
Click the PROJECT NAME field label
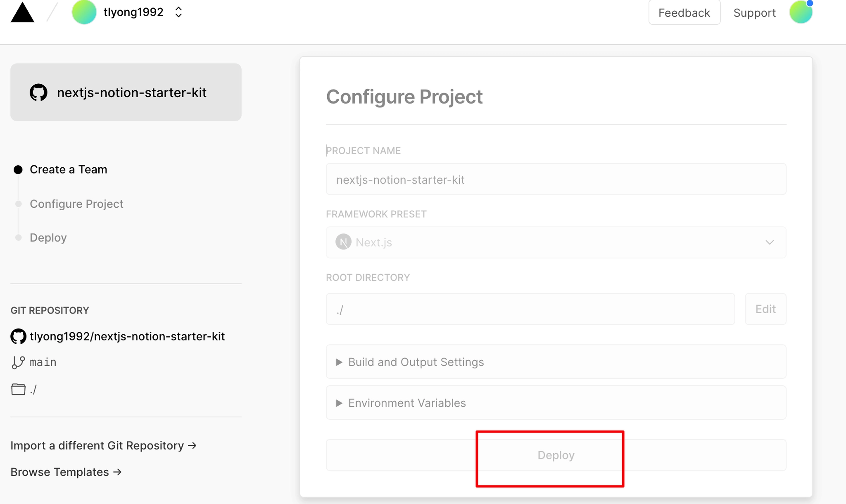click(363, 151)
